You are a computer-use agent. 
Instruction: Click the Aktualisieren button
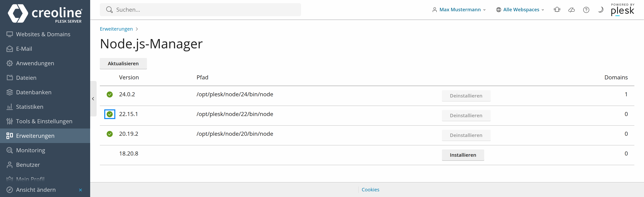(123, 64)
